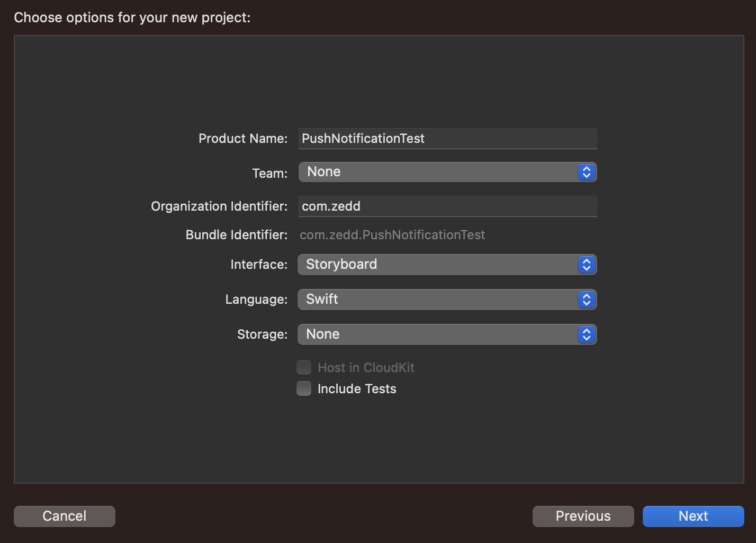Click the Bundle Identifier label
Viewport: 756px width, 543px height.
[237, 235]
